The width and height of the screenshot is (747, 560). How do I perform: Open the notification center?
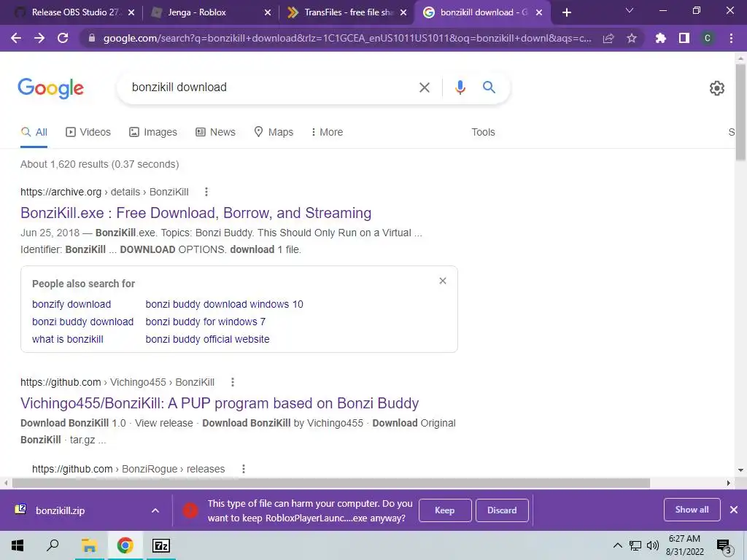[x=724, y=546]
